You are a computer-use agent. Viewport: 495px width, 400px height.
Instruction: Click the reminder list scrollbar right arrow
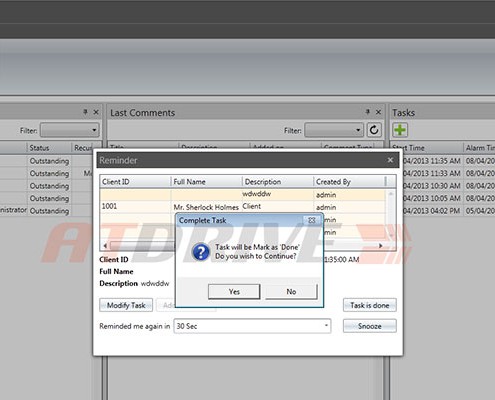[381, 246]
